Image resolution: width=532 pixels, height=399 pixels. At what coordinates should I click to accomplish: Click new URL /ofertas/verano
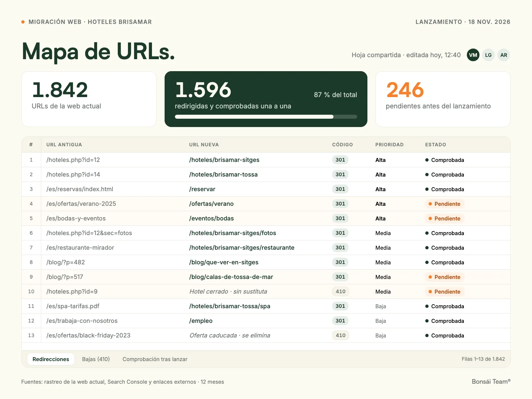click(211, 204)
